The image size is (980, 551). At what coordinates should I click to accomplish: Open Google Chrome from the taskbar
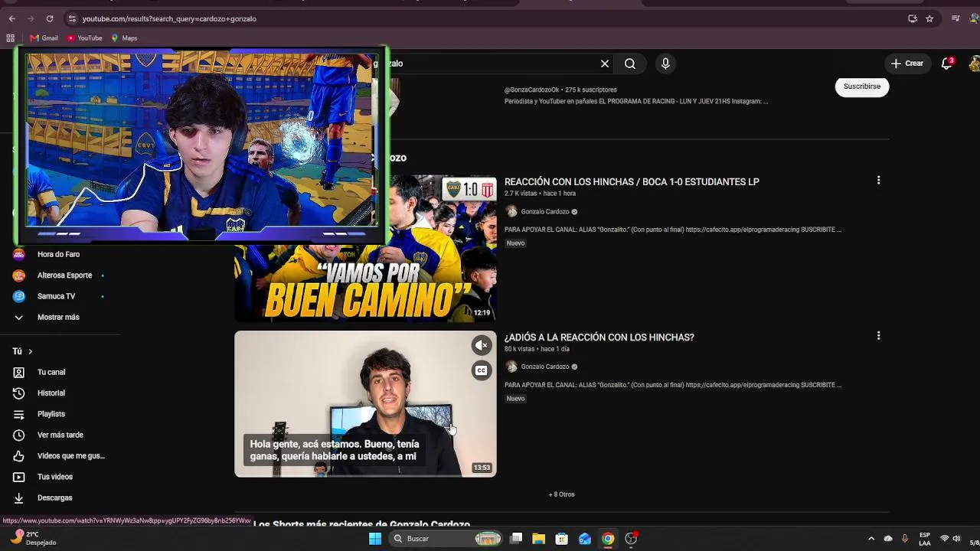(x=608, y=539)
